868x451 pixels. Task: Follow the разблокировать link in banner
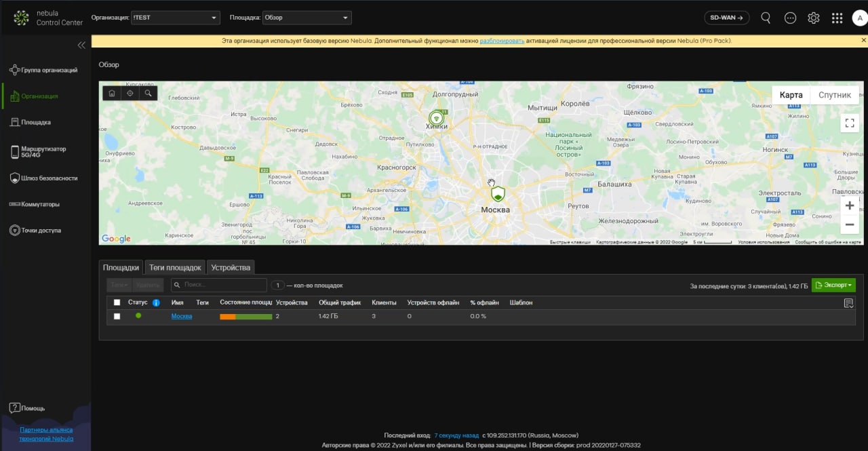tap(502, 41)
